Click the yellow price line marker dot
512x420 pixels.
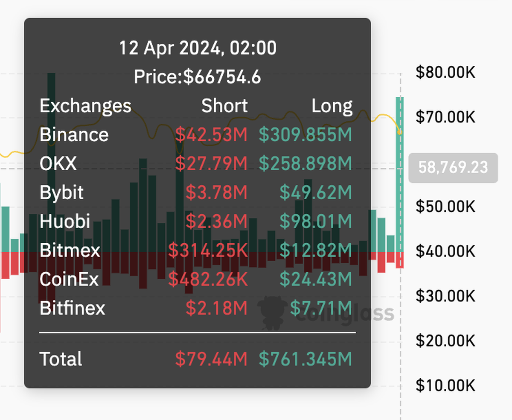click(x=399, y=132)
